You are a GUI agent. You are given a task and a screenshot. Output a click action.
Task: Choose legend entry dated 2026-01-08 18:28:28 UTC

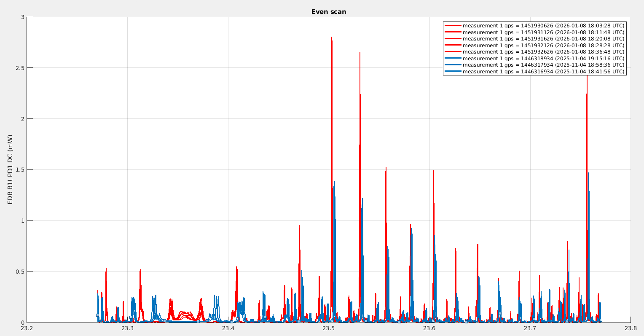(x=543, y=46)
